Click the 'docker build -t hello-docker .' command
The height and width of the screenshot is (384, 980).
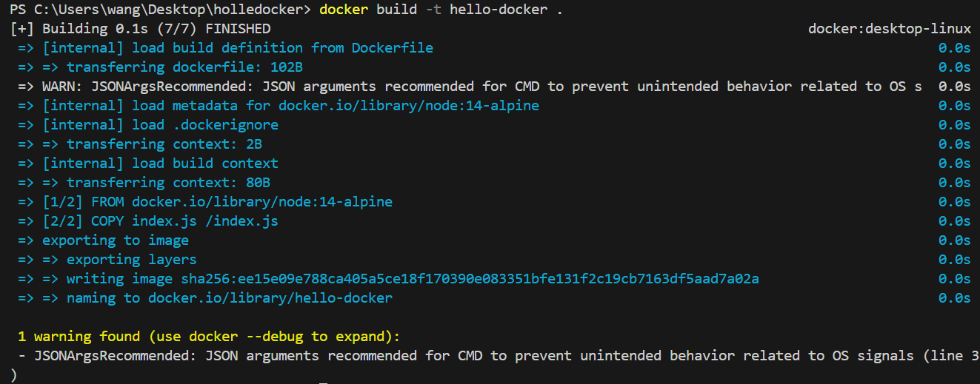click(x=441, y=10)
